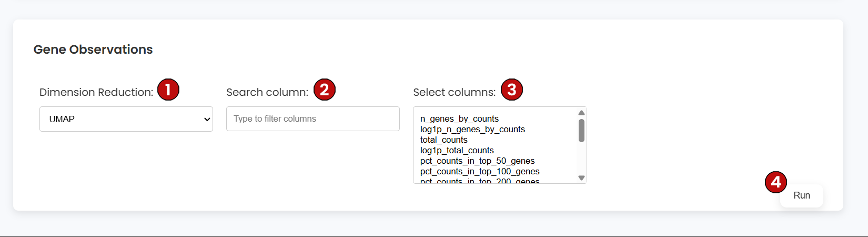
Task: Pick log1p_total_counts from the columns list
Action: tap(457, 151)
